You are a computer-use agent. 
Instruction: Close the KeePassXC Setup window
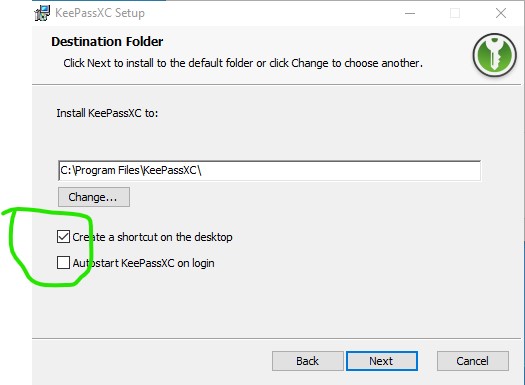(501, 13)
